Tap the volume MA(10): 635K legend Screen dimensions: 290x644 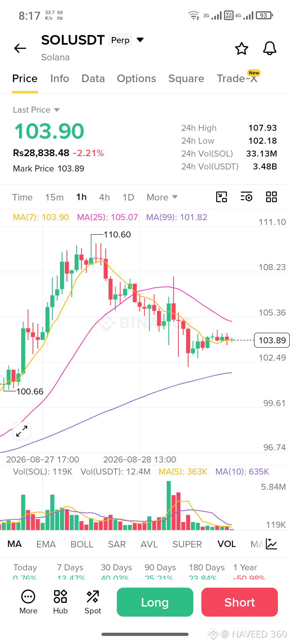point(242,472)
